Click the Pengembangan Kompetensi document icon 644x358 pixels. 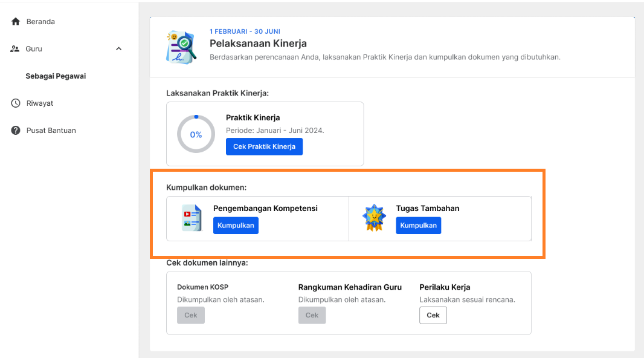(x=192, y=218)
